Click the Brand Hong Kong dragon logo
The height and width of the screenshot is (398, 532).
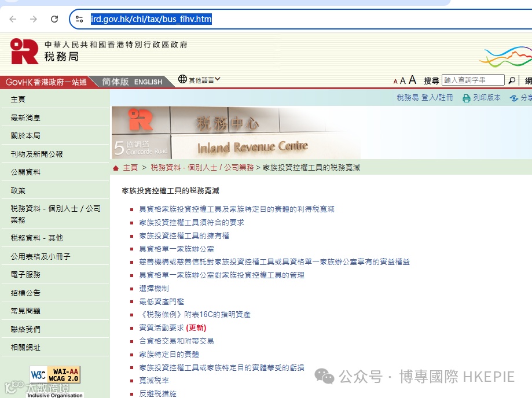(505, 57)
